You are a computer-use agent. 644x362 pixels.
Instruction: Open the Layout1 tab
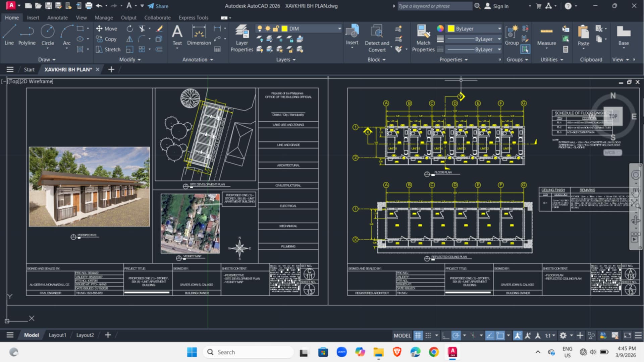[57, 335]
